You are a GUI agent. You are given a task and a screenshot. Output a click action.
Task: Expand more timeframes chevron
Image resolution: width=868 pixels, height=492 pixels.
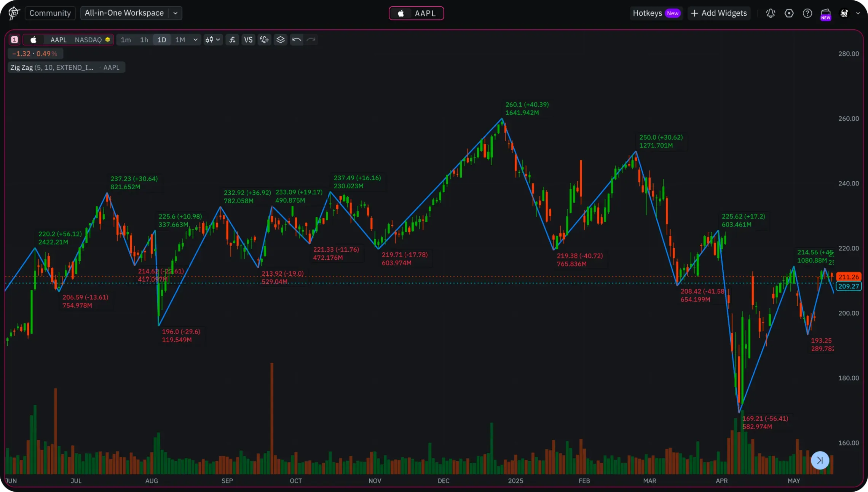(x=195, y=40)
